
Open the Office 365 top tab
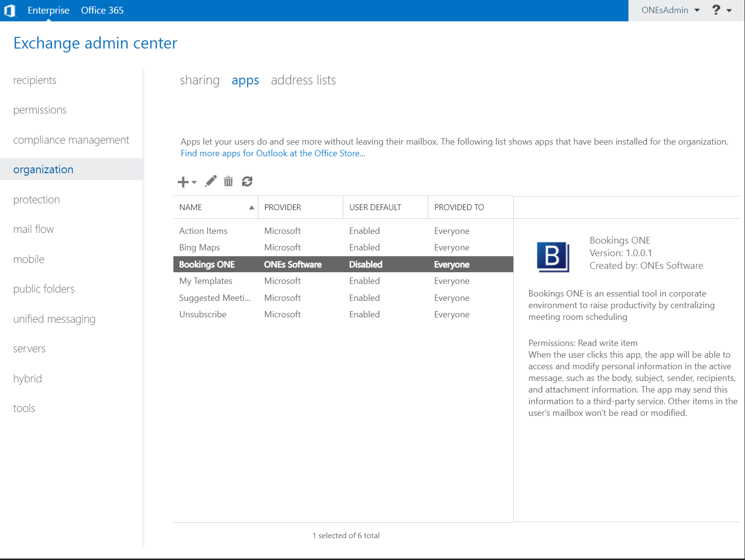click(102, 10)
